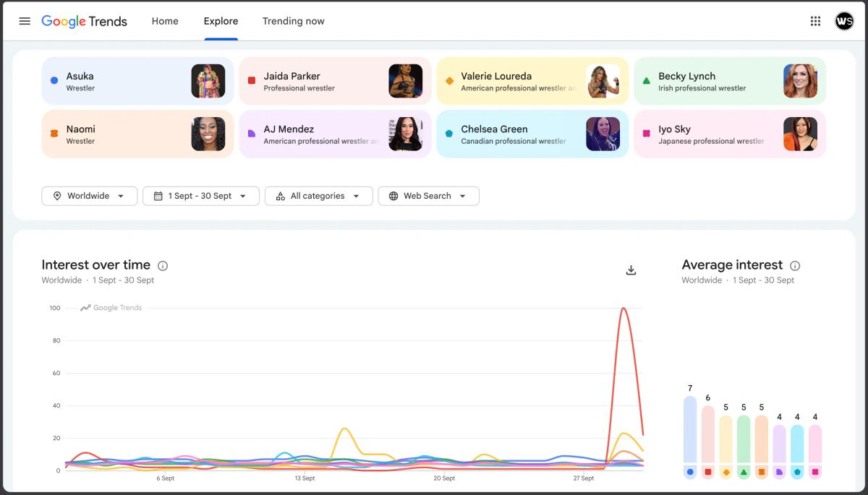
Task: Click the location pin icon
Action: click(56, 196)
